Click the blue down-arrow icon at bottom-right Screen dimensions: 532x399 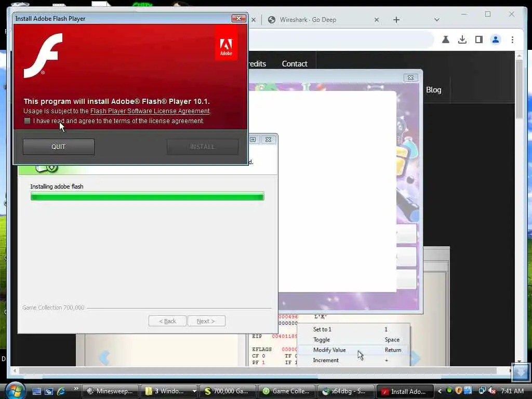coord(521,373)
